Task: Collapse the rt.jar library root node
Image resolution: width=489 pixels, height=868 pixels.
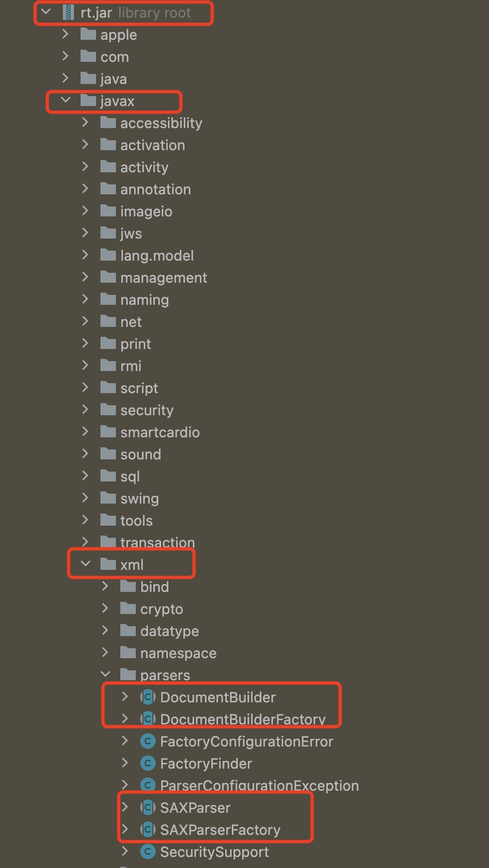Action: [46, 12]
